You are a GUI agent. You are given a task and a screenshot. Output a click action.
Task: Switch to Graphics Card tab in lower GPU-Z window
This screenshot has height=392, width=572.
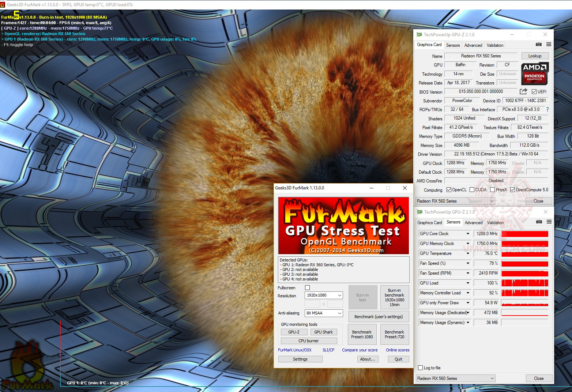click(x=430, y=223)
